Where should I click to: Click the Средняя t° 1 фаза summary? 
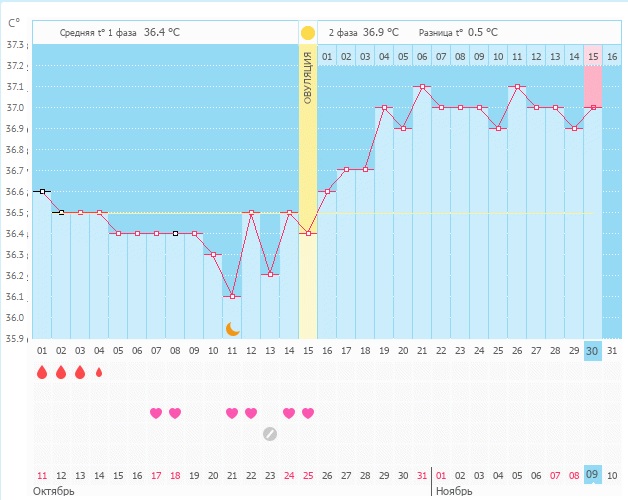tap(120, 32)
